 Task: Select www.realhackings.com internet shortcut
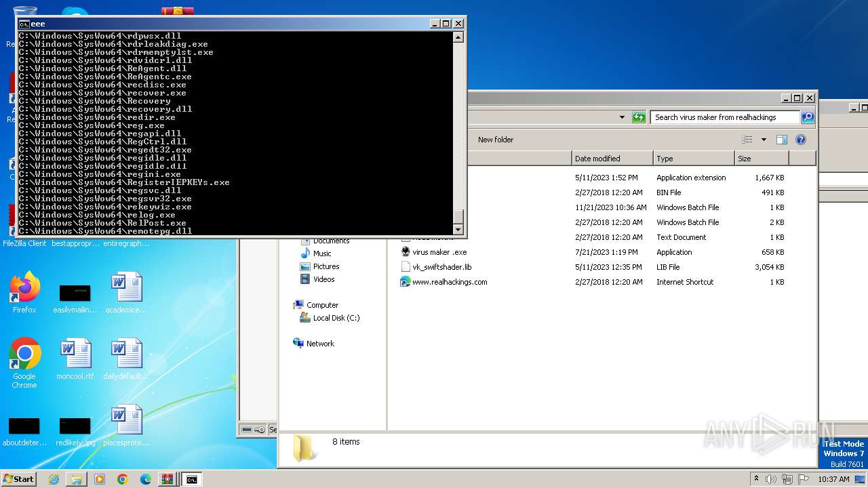[450, 282]
